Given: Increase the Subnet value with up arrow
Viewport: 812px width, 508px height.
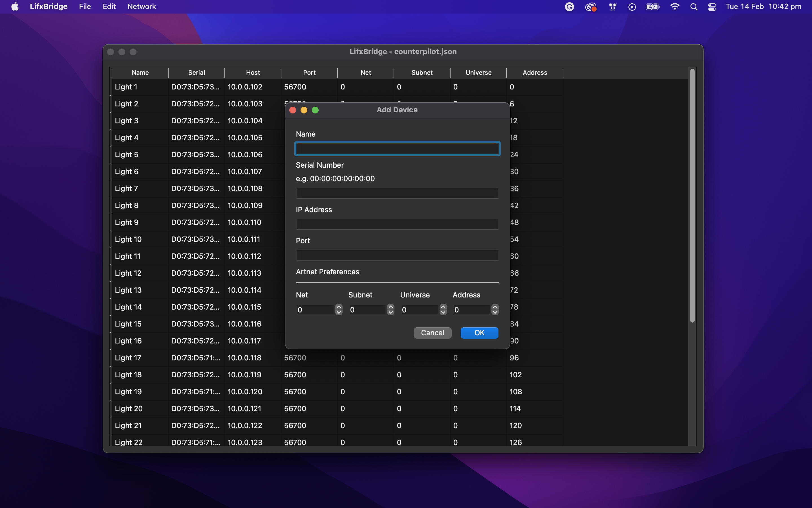Looking at the screenshot, I should 390,307.
